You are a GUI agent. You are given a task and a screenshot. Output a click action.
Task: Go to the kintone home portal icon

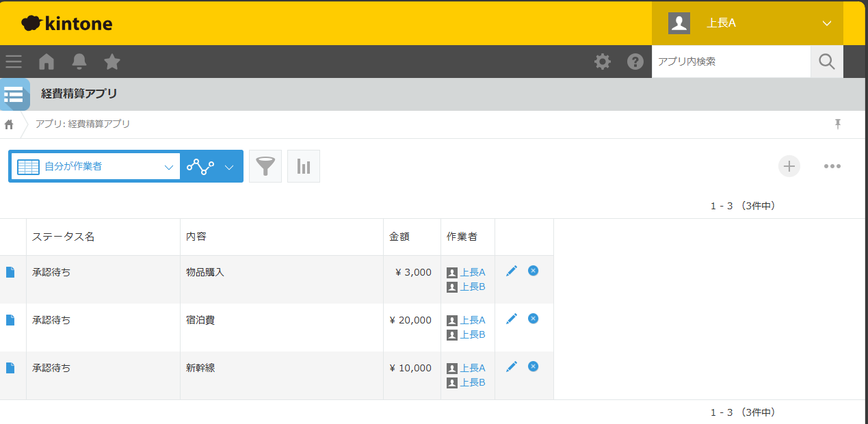47,62
